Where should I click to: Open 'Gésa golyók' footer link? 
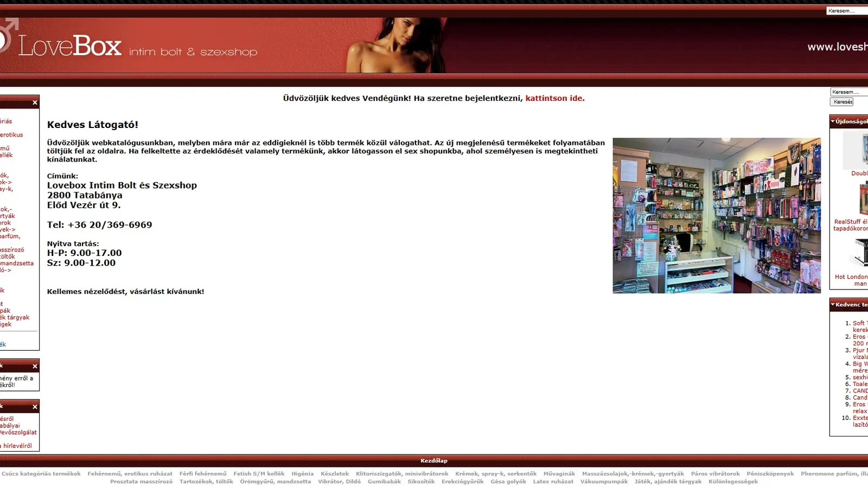point(508,481)
